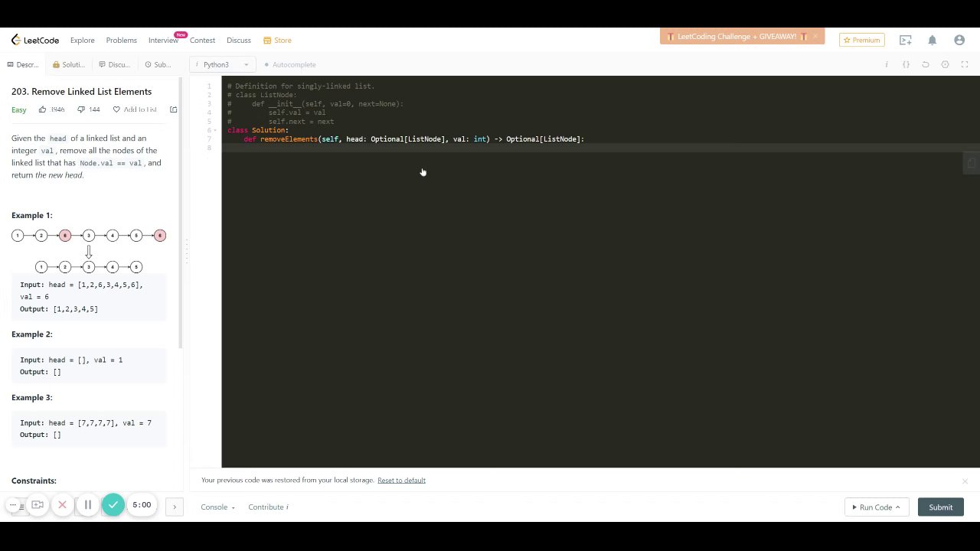This screenshot has height=551, width=980.
Task: Click the Example 1 linked list diagram
Action: (x=88, y=251)
